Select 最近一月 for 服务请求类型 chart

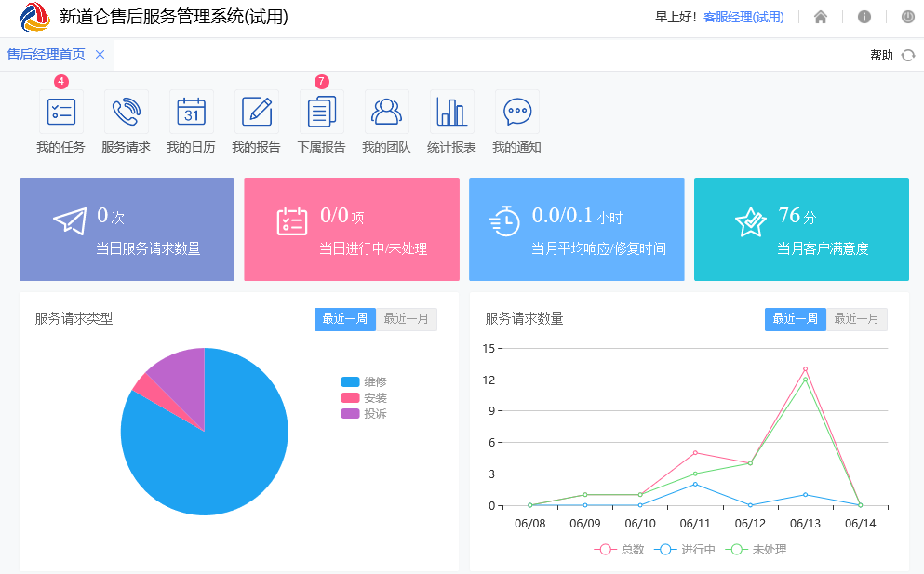pyautogui.click(x=406, y=319)
